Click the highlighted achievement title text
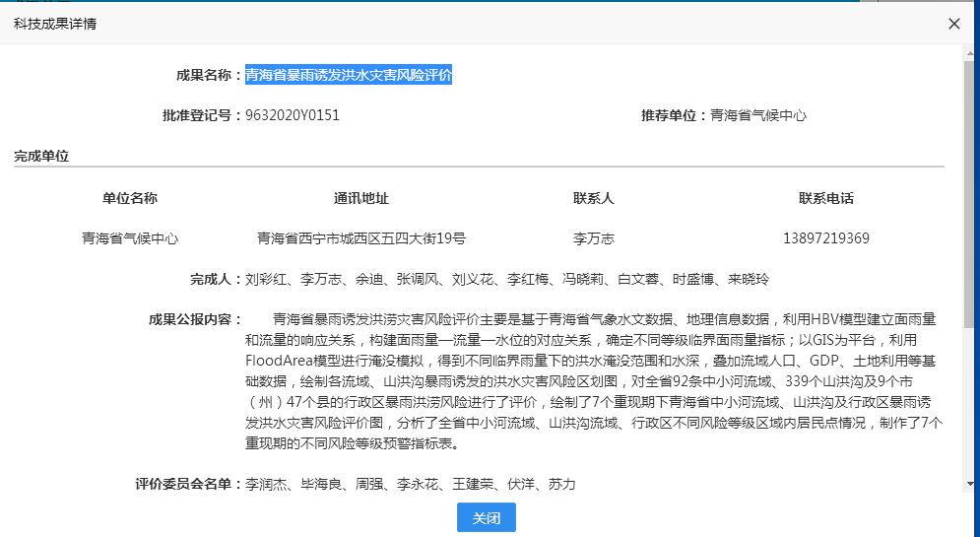The image size is (980, 537). [349, 75]
